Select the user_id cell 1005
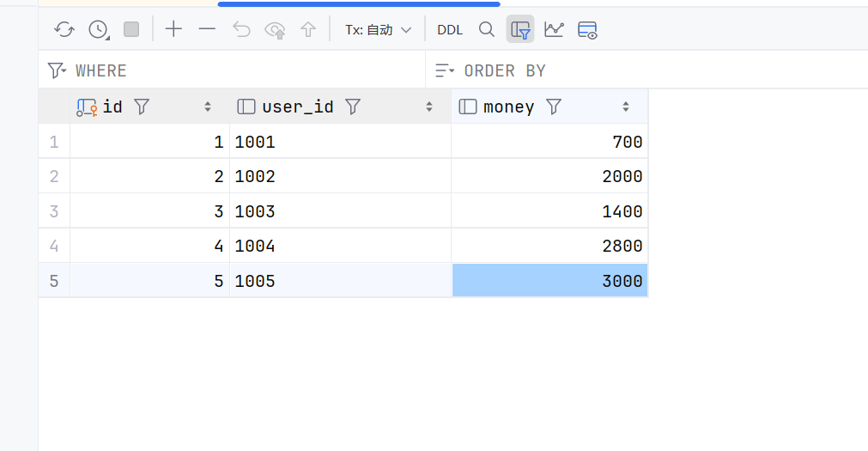This screenshot has height=451, width=868. point(341,281)
